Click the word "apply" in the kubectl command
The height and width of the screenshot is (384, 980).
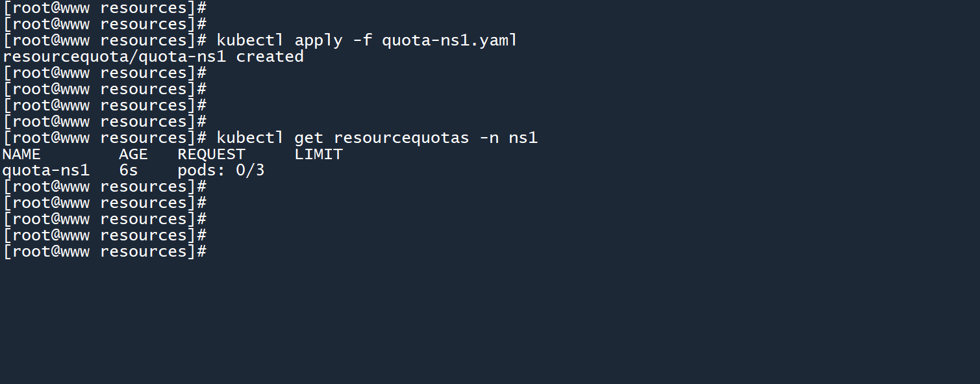pyautogui.click(x=318, y=40)
